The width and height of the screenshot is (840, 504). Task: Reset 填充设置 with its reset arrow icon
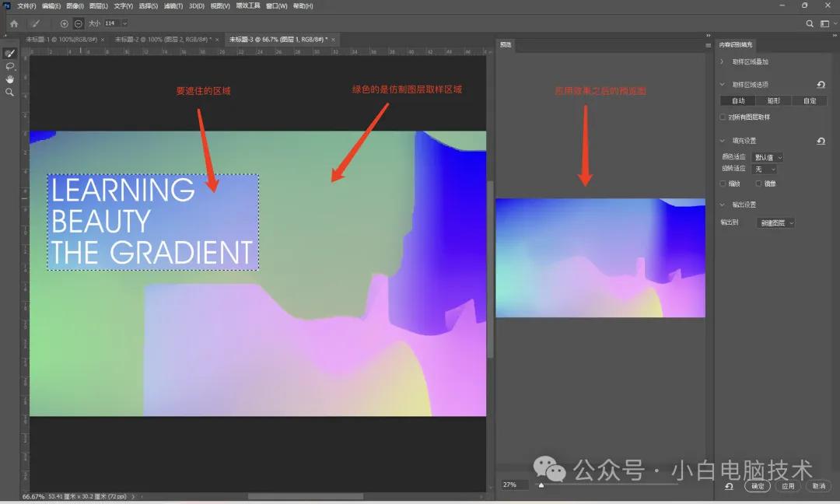coord(821,141)
